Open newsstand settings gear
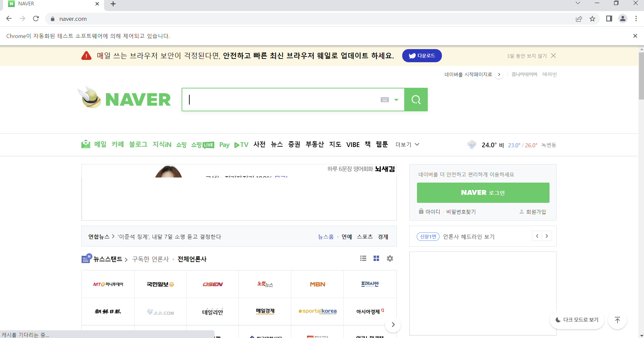The width and height of the screenshot is (644, 338). 390,258
